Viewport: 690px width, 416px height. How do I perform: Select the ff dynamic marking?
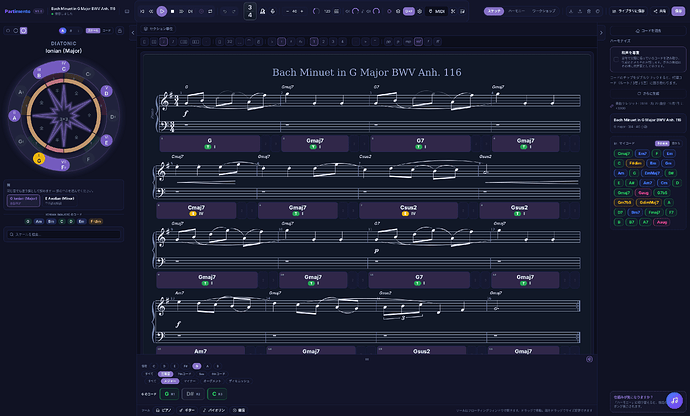pos(437,42)
